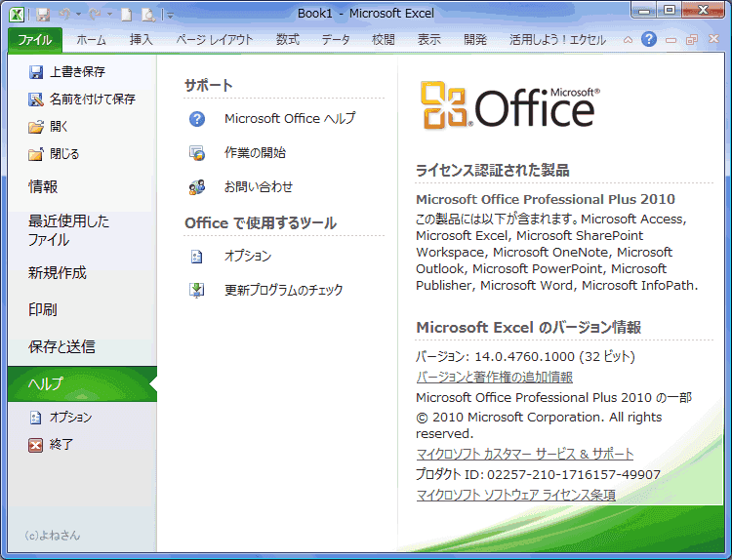Click the 開く open folder icon
Screen dimensions: 732x560
tap(36, 127)
